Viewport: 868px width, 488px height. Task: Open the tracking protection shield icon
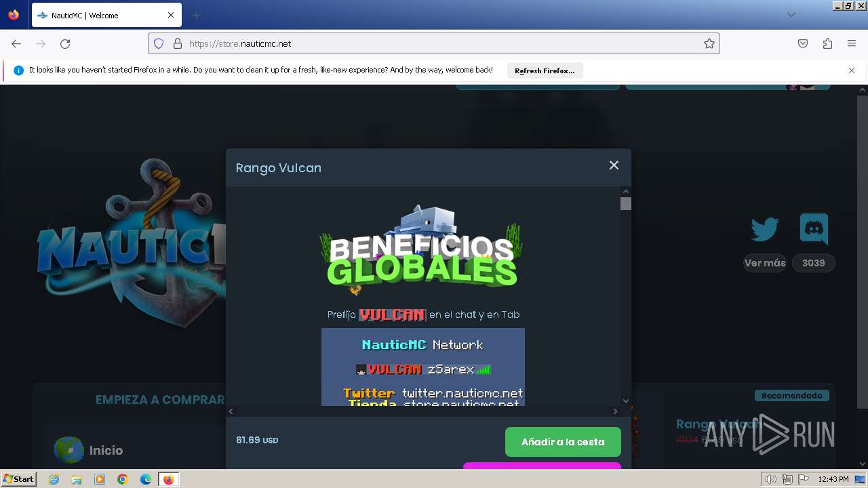(x=159, y=43)
